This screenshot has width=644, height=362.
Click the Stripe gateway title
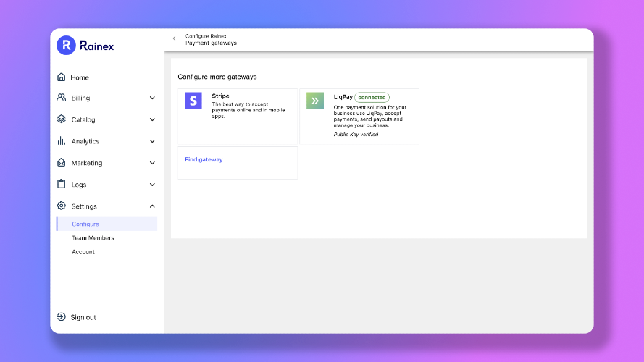pos(220,96)
